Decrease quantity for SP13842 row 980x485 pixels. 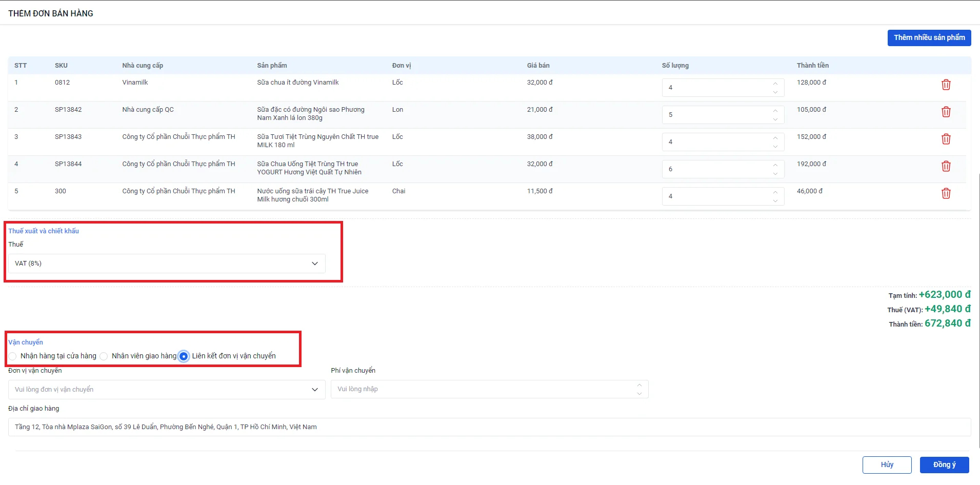point(775,119)
